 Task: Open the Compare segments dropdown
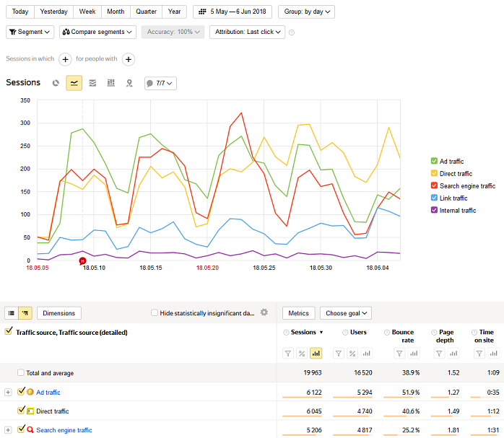[97, 32]
